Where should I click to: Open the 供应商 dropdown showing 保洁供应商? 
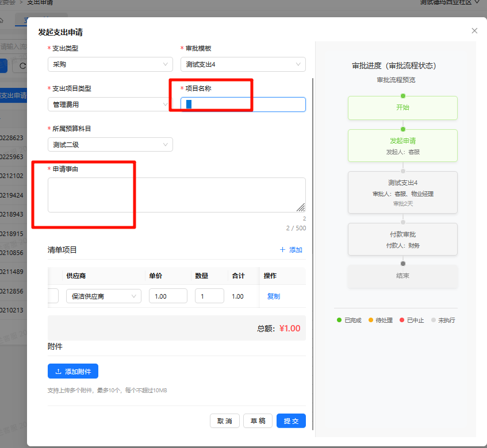(103, 296)
